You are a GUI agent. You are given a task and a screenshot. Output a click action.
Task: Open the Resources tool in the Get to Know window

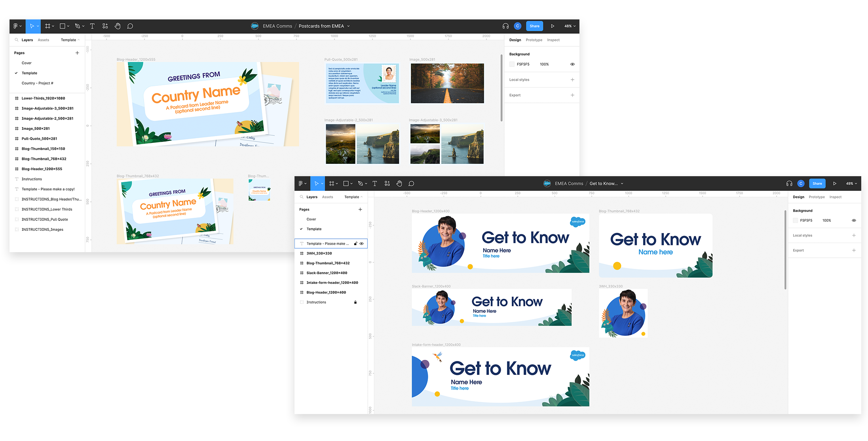(387, 184)
